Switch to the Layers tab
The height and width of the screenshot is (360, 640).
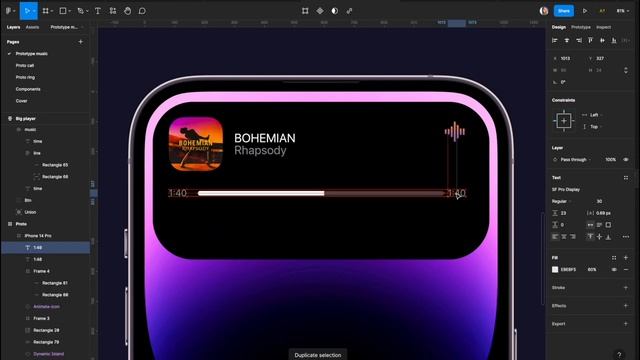pos(13,27)
